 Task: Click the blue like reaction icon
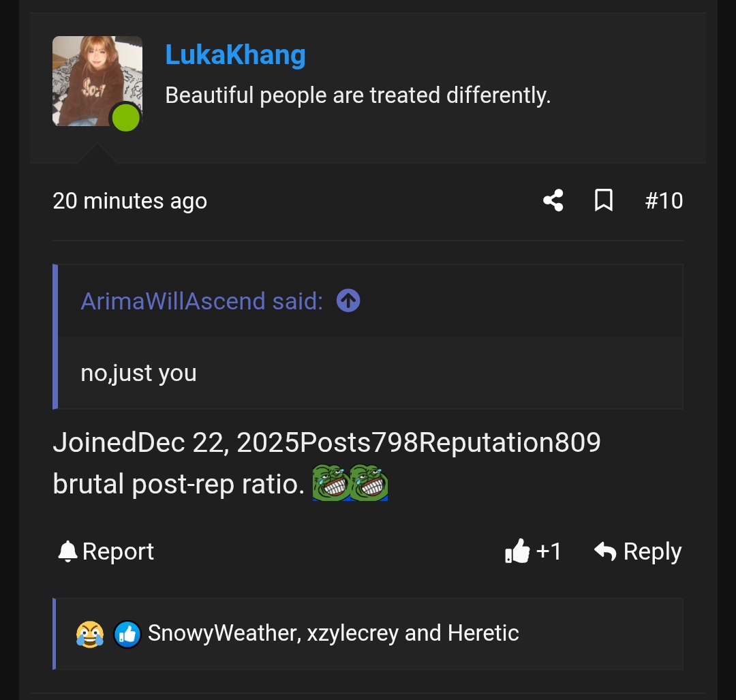click(127, 634)
